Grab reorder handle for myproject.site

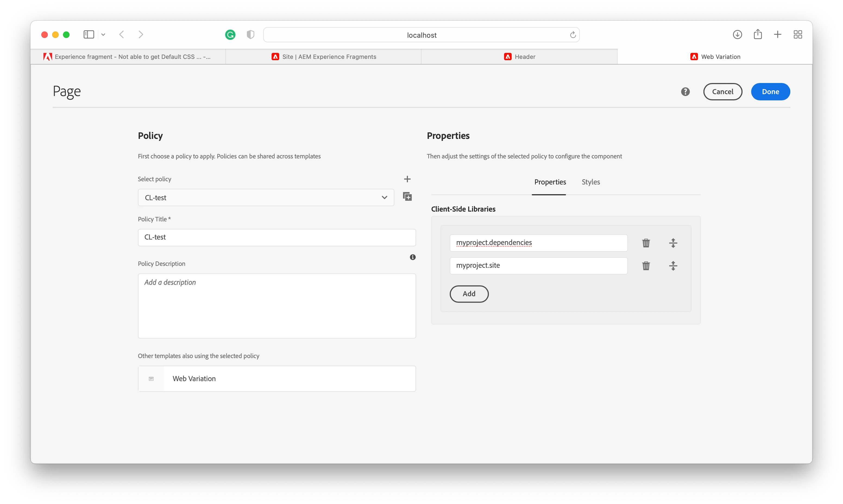(673, 266)
